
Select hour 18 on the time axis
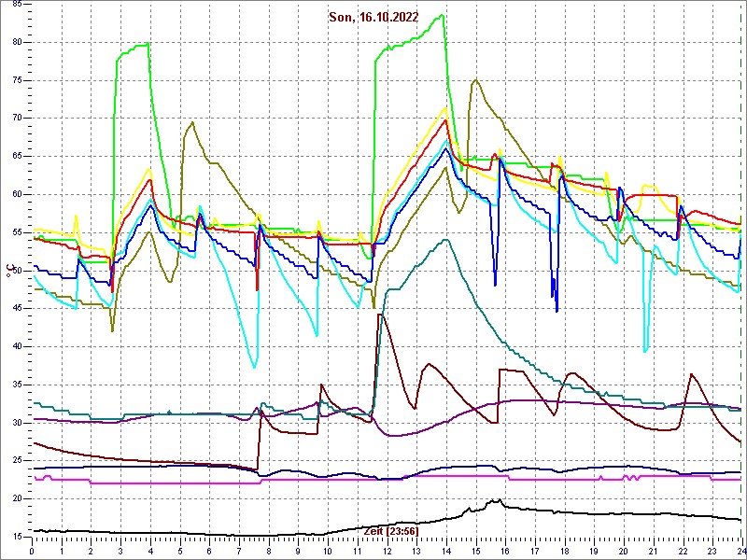click(564, 553)
